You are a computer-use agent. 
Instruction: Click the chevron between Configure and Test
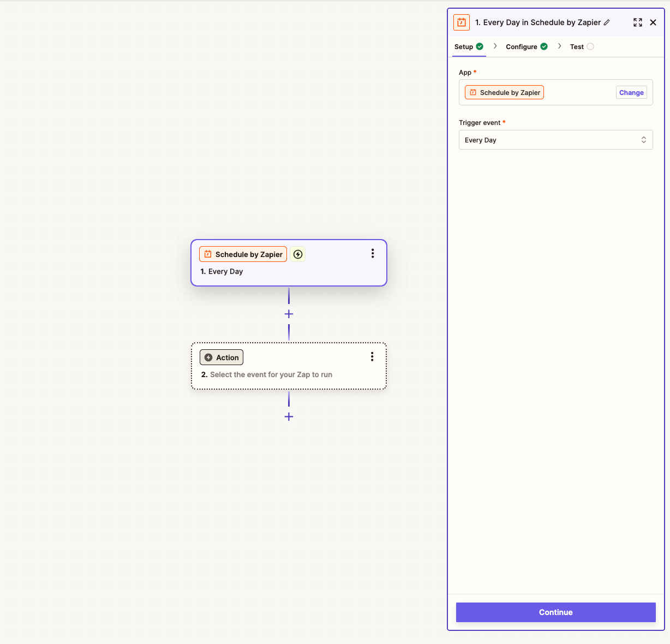559,46
